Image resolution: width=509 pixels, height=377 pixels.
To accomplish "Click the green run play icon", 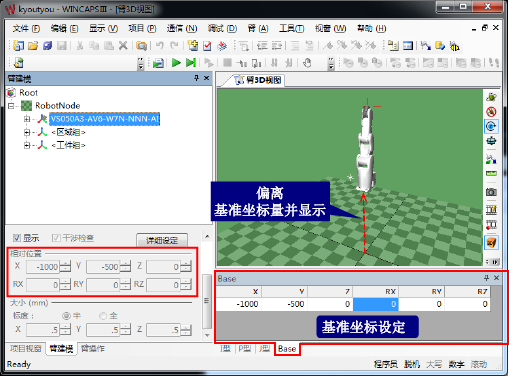I will coord(176,63).
